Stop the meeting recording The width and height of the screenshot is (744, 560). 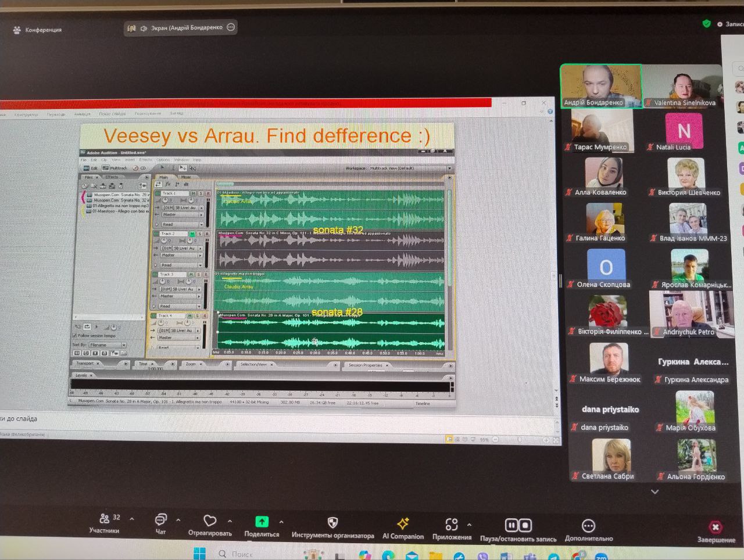pyautogui.click(x=525, y=525)
